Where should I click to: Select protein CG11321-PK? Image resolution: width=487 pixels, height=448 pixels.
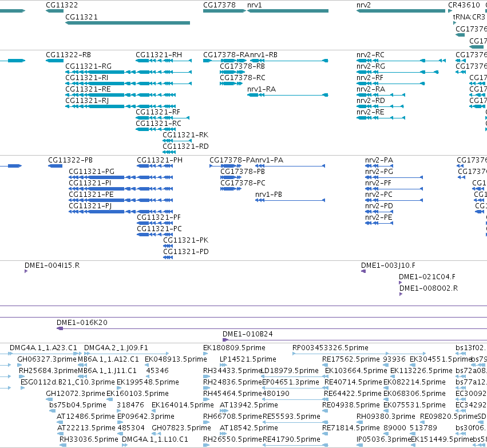point(168,246)
